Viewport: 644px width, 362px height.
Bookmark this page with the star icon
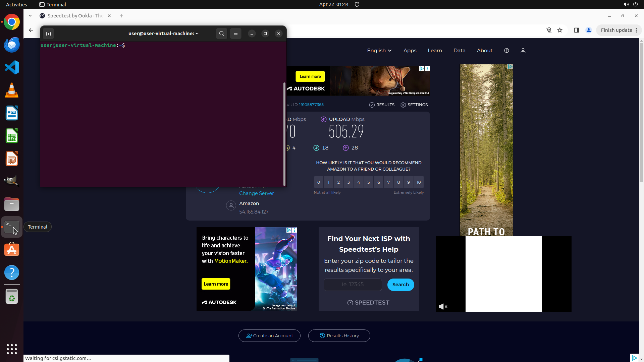point(560,30)
